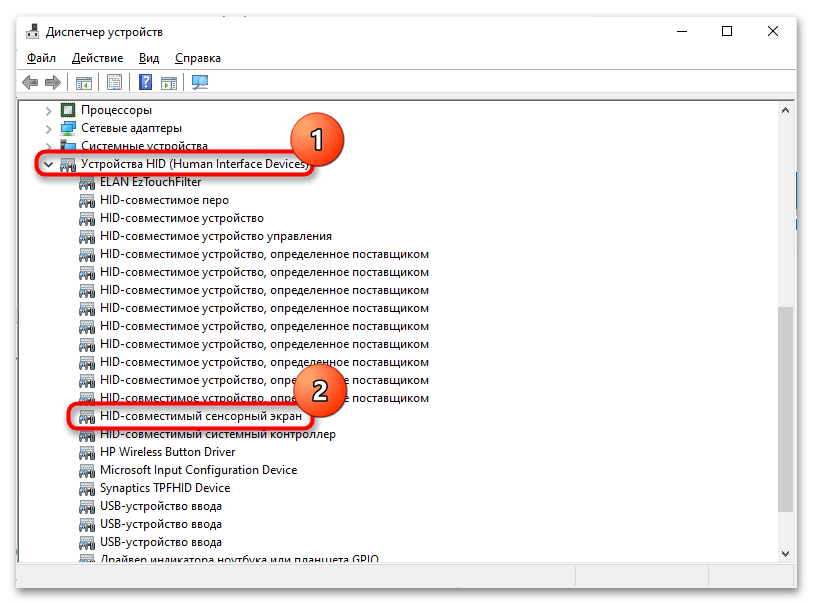Viewport: 813px width, 604px height.
Task: Select HID-совместимое устройство управления
Action: click(216, 236)
